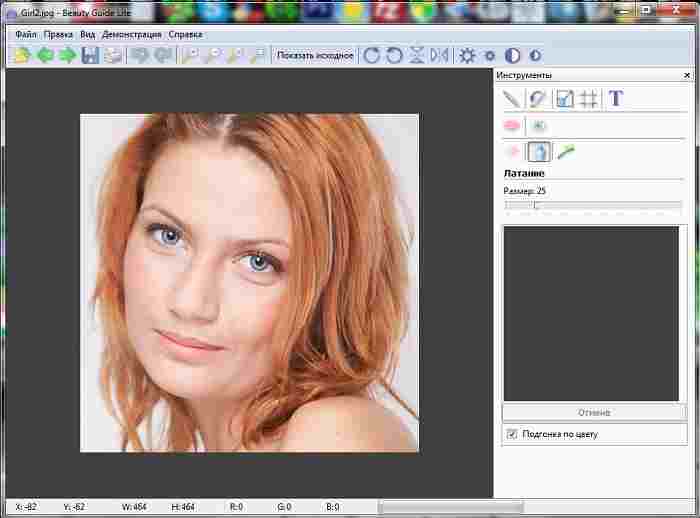Close the Инструменты panel

(687, 75)
